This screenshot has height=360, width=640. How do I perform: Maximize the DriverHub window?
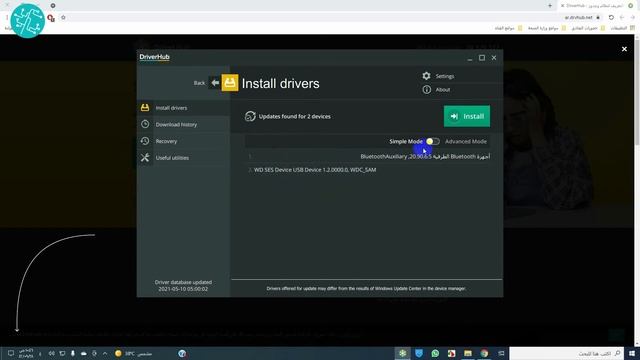pos(482,58)
